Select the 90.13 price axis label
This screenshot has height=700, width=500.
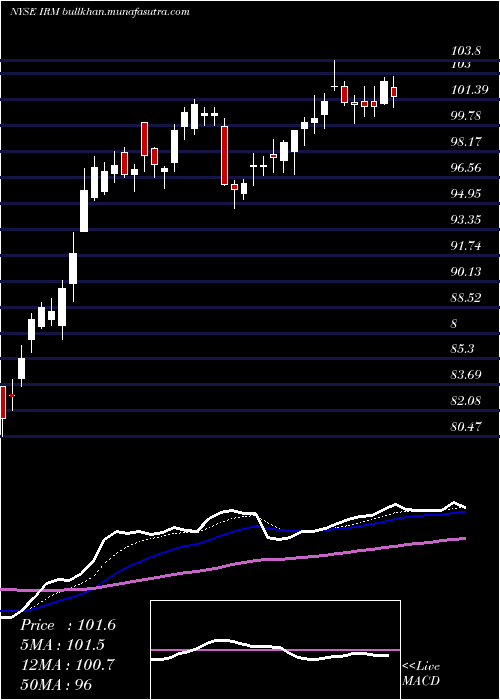click(466, 271)
